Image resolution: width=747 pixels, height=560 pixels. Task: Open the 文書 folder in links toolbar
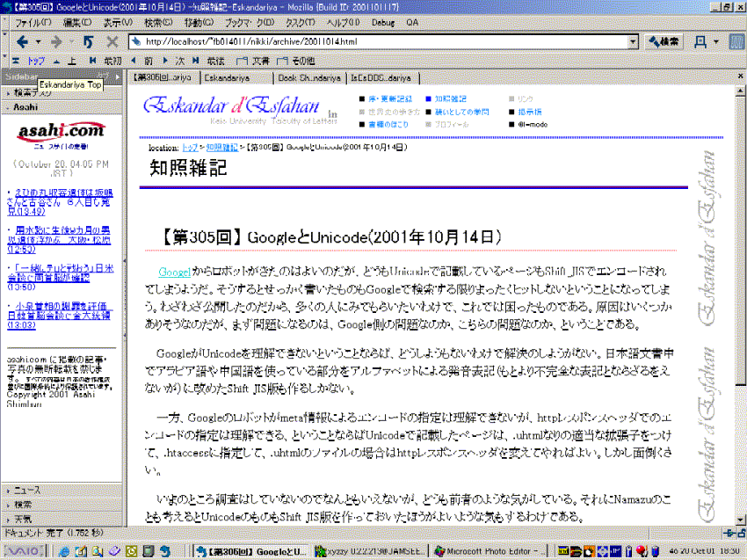coord(253,61)
